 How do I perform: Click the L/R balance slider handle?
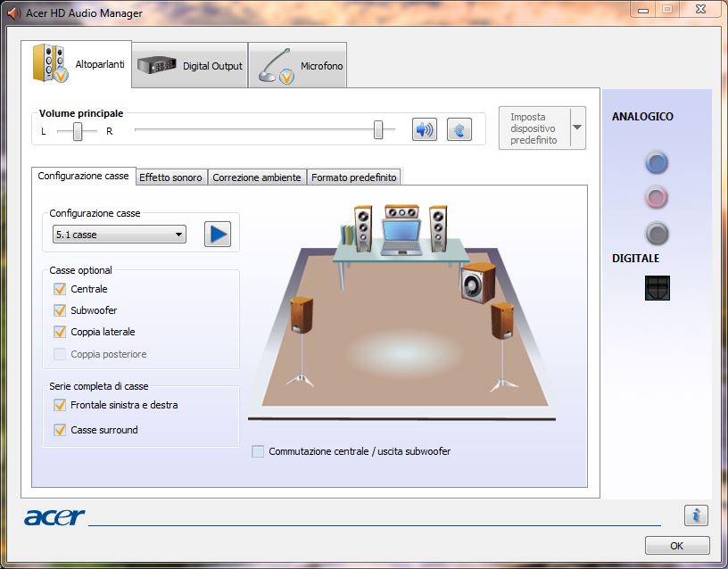tap(78, 131)
